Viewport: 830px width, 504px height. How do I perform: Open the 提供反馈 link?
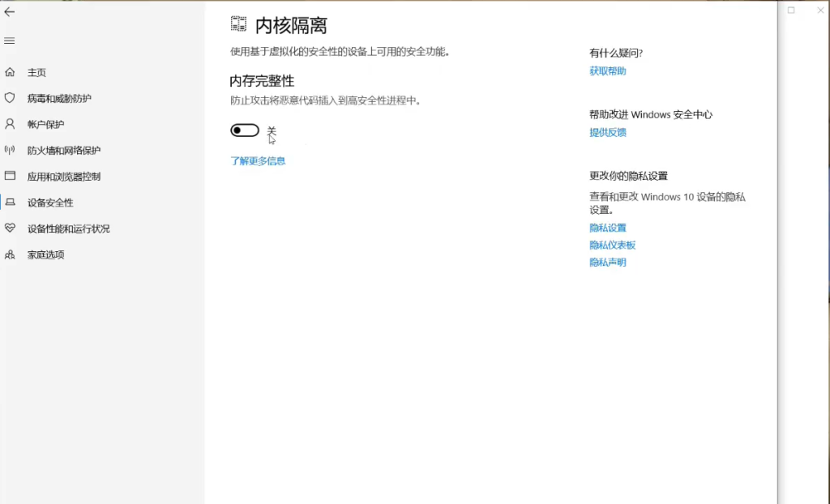click(607, 133)
